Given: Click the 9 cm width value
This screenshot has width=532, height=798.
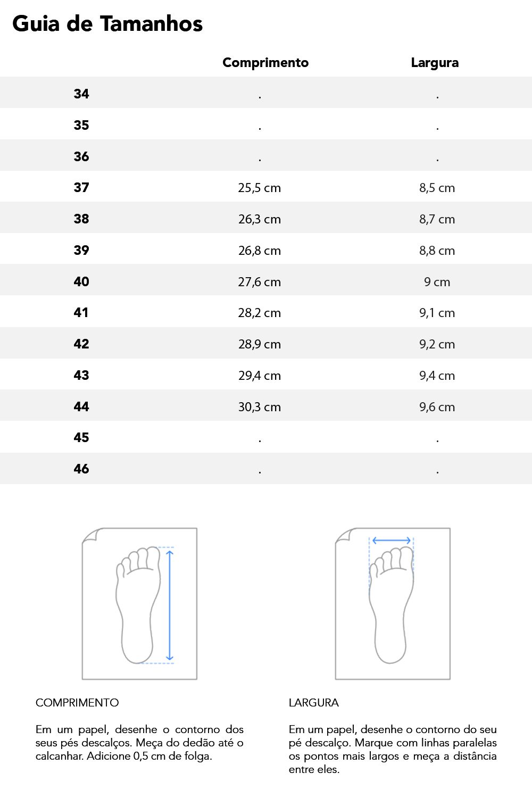Looking at the screenshot, I should coord(437,282).
